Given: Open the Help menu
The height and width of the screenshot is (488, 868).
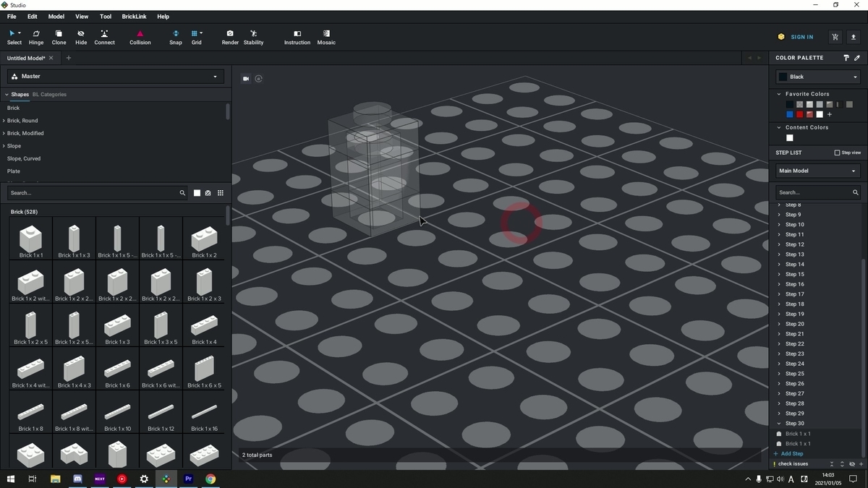Looking at the screenshot, I should click(x=163, y=17).
